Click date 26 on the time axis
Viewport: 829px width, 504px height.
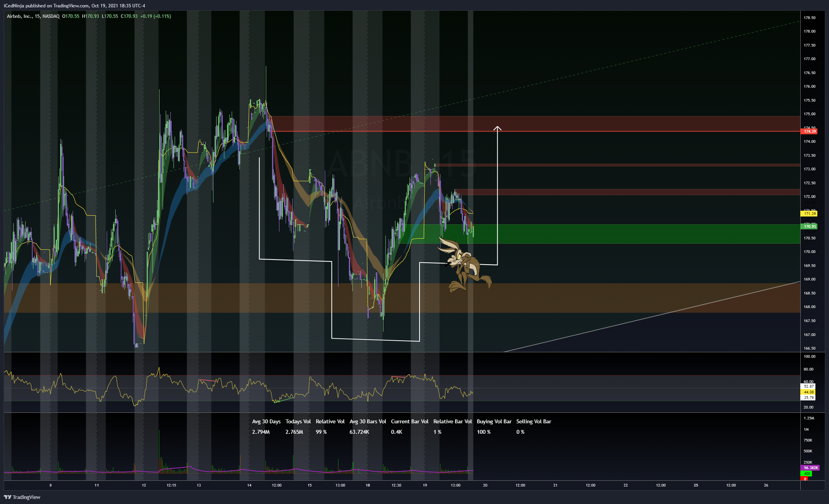pos(766,485)
